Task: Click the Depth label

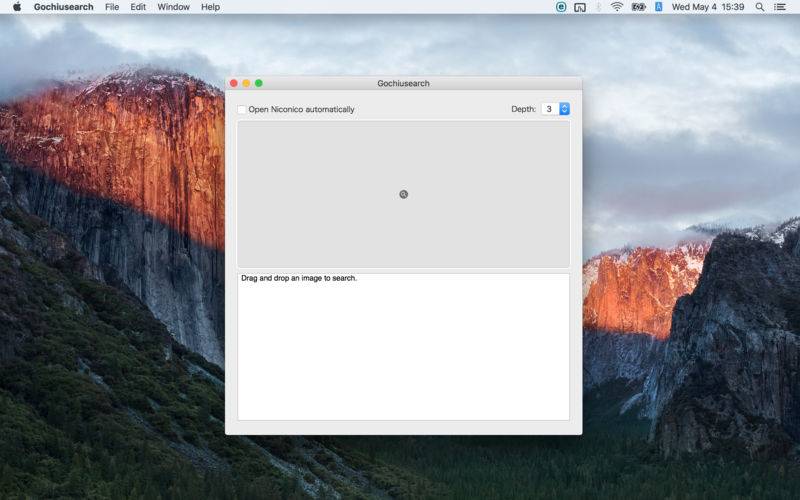Action: point(523,109)
